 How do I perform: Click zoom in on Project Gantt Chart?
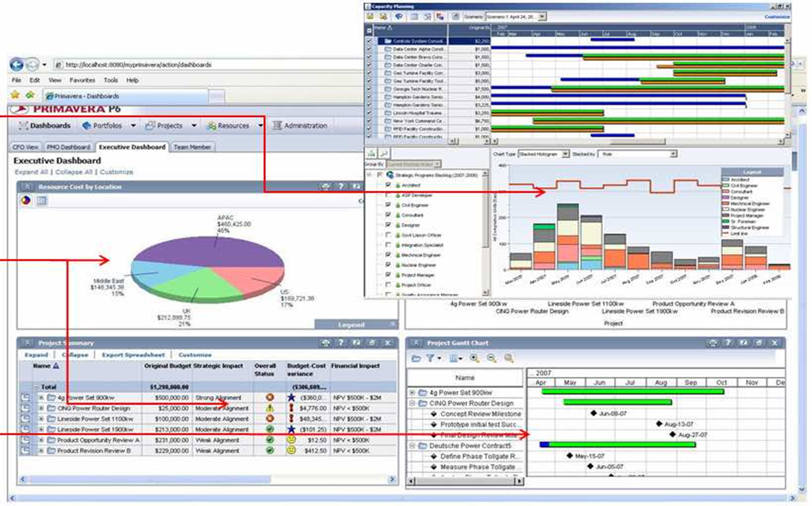(474, 358)
